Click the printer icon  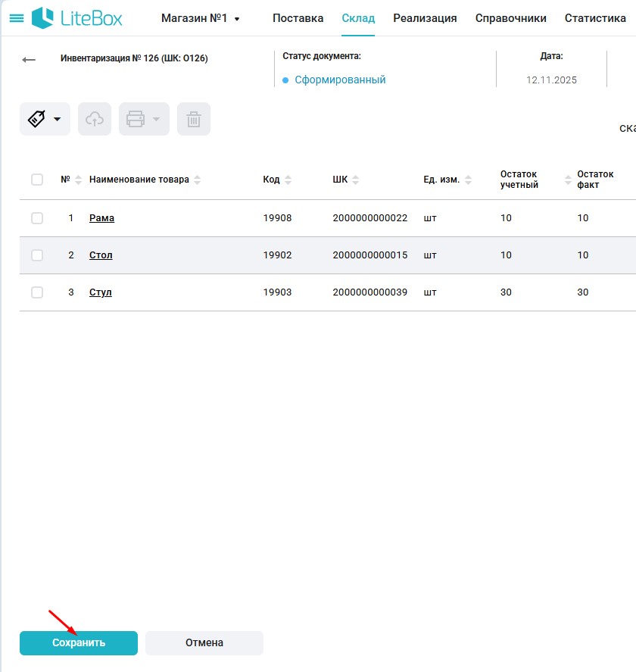point(136,119)
